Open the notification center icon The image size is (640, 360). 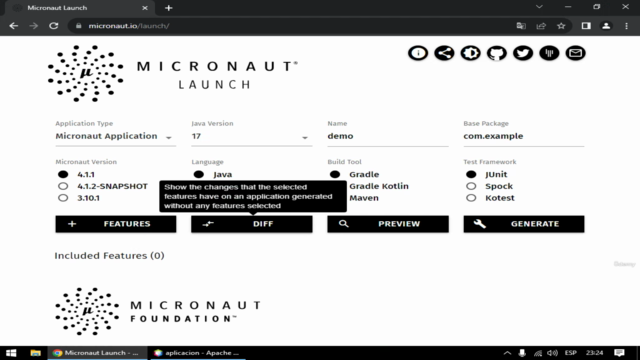[619, 353]
